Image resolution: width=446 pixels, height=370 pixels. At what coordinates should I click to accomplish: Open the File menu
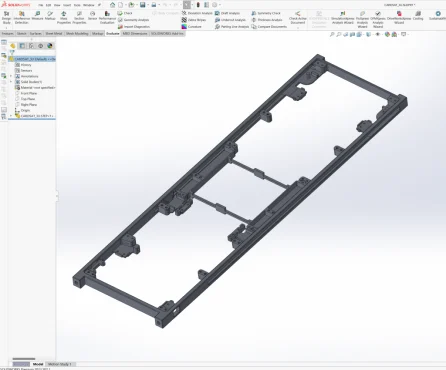(40, 5)
